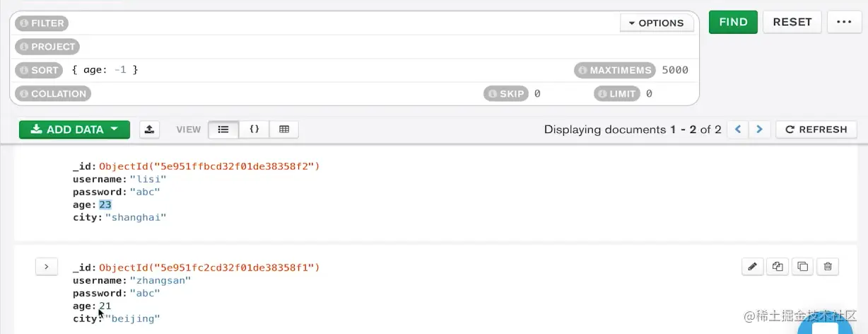Switch to JSON braces view
The image size is (868, 334).
click(254, 129)
